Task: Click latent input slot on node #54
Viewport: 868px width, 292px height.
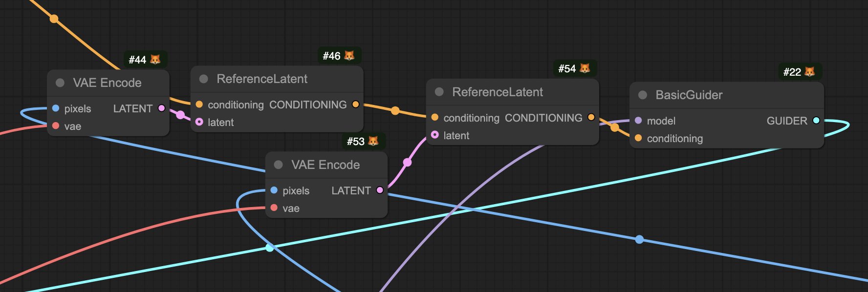Action: pyautogui.click(x=434, y=134)
